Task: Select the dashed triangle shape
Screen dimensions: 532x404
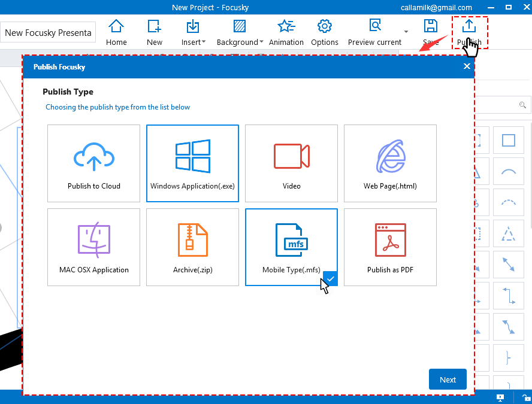Action: tap(509, 233)
